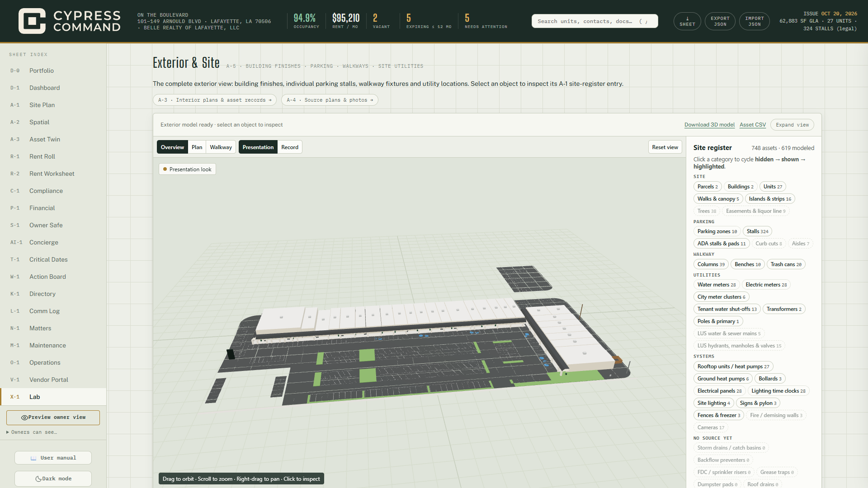Toggle Transformers 2 category chip
Viewport: 868px width, 488px height.
[784, 309]
